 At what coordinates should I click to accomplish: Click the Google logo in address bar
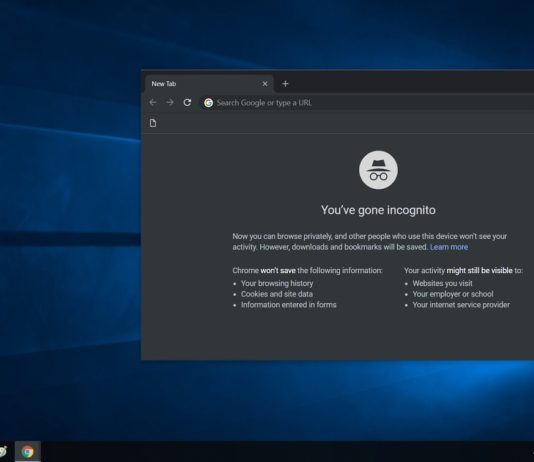coord(208,103)
